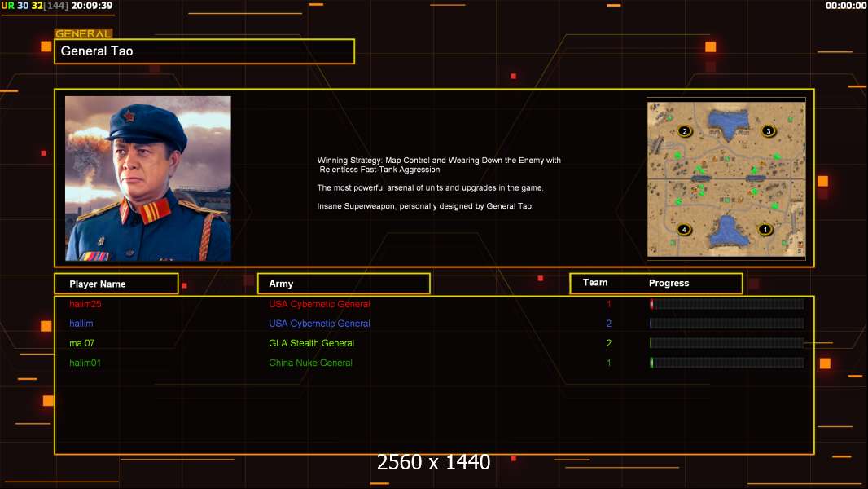Click red USA Cybernetic General army entry
The width and height of the screenshot is (868, 489).
tap(319, 304)
